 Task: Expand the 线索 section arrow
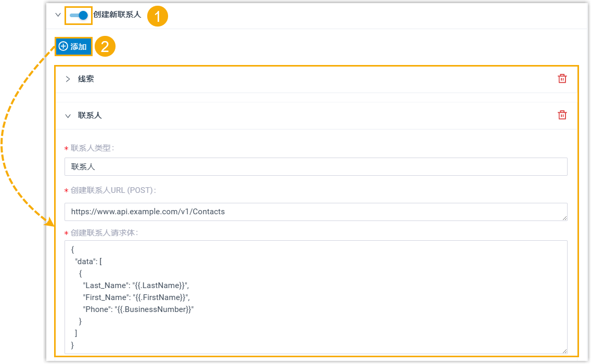68,79
